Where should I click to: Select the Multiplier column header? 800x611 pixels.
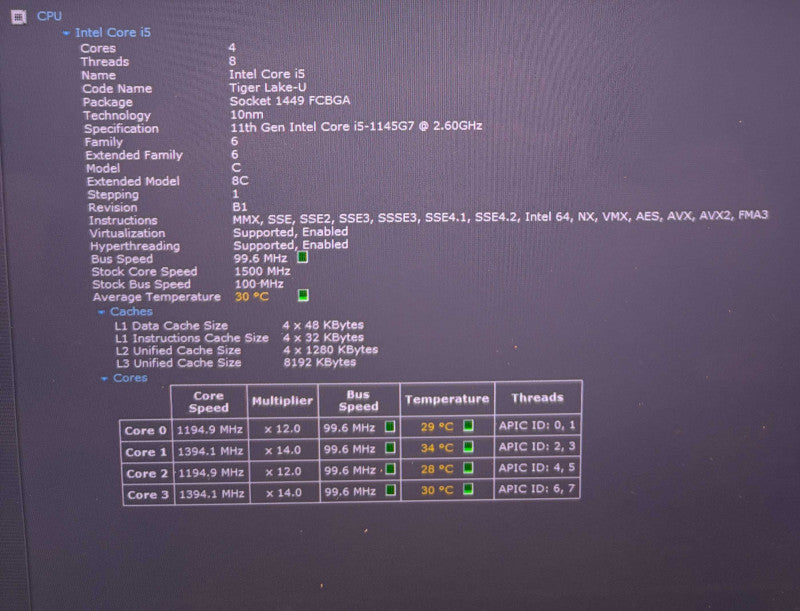pos(282,401)
